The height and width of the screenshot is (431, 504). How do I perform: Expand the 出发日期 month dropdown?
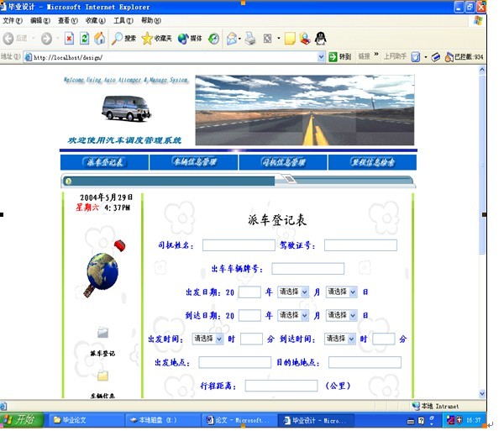(293, 292)
